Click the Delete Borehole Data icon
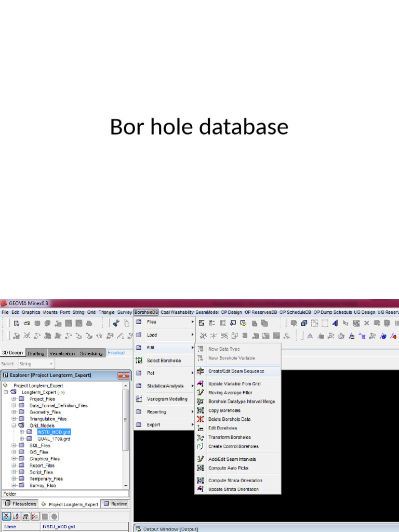This screenshot has height=532, width=399. [200, 419]
